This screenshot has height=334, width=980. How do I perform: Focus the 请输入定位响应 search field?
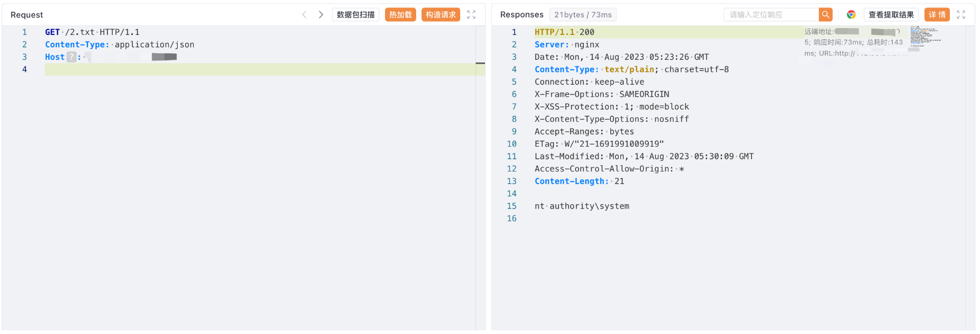click(771, 15)
